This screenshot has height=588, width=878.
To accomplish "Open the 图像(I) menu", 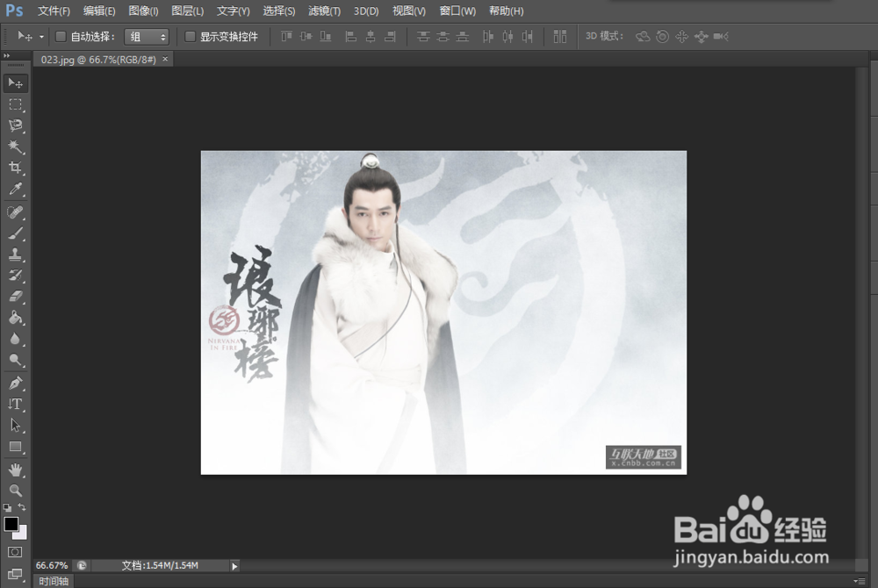I will pyautogui.click(x=143, y=11).
